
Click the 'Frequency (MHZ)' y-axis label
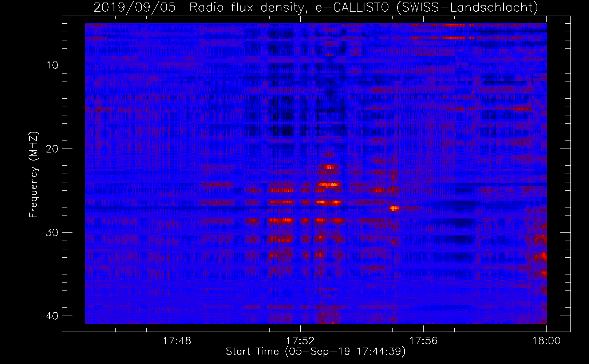click(x=33, y=175)
